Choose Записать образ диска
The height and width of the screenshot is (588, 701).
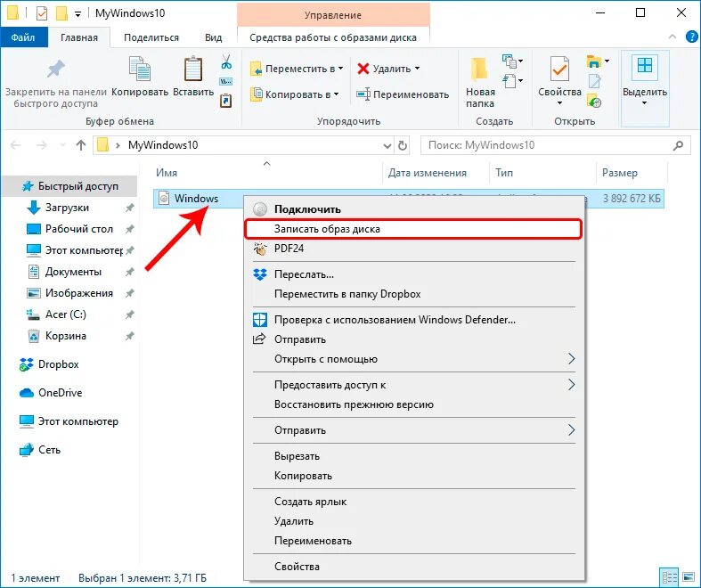pos(414,229)
